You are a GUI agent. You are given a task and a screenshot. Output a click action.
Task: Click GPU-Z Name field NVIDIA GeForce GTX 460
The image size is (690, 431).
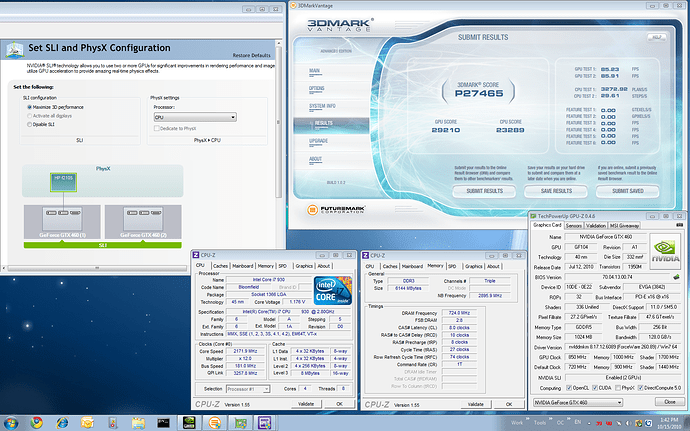pyautogui.click(x=605, y=237)
